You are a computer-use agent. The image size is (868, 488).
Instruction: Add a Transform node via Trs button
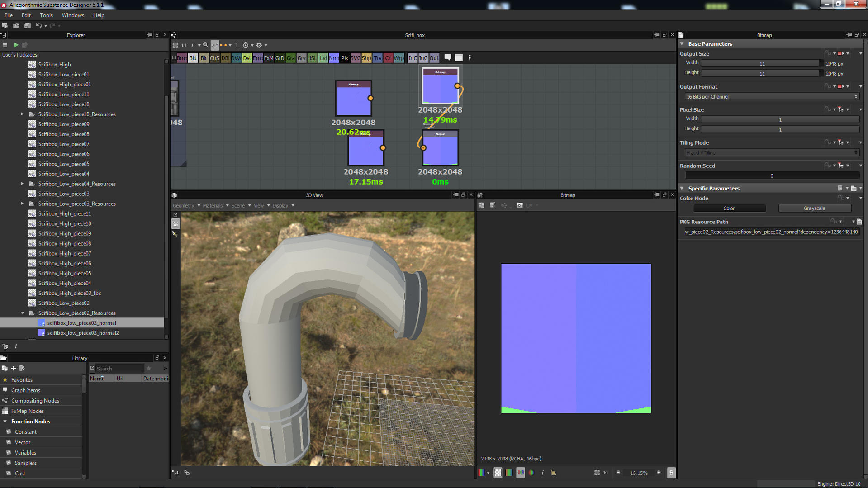[378, 58]
